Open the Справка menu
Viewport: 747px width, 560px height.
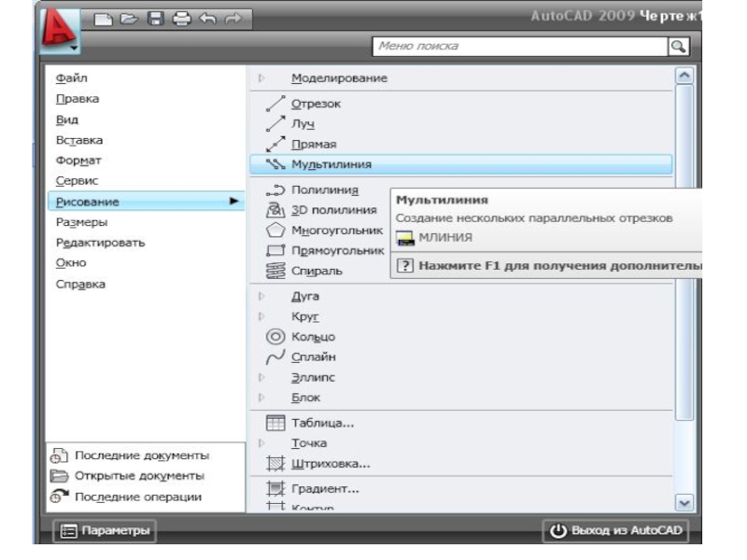(x=80, y=285)
